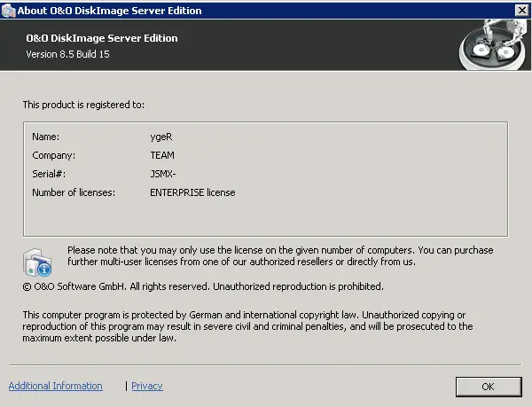Viewport: 532px width, 407px height.
Task: Select the name value ygeR
Action: point(161,137)
